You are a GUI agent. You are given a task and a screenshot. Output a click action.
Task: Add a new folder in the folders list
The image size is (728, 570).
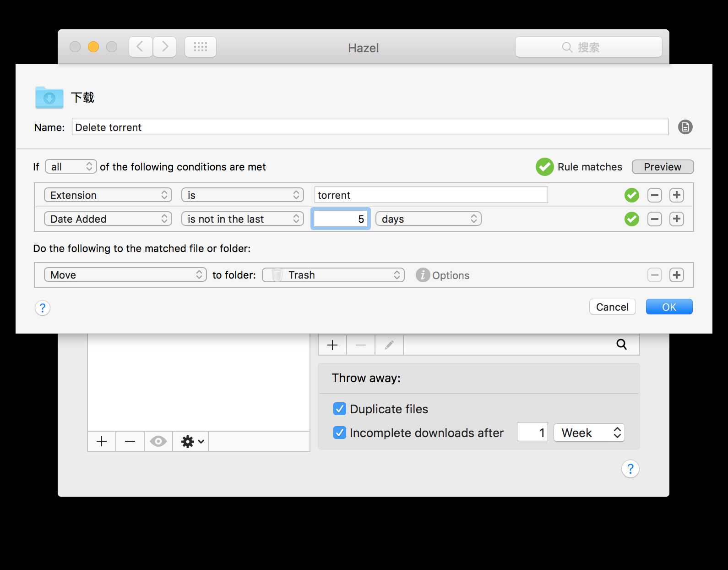coord(102,441)
